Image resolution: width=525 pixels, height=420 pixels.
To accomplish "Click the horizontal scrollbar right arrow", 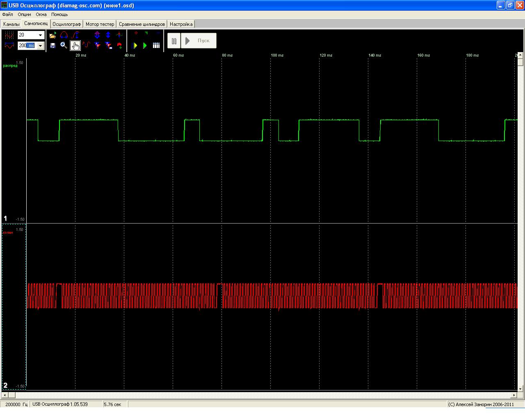I will tap(514, 395).
